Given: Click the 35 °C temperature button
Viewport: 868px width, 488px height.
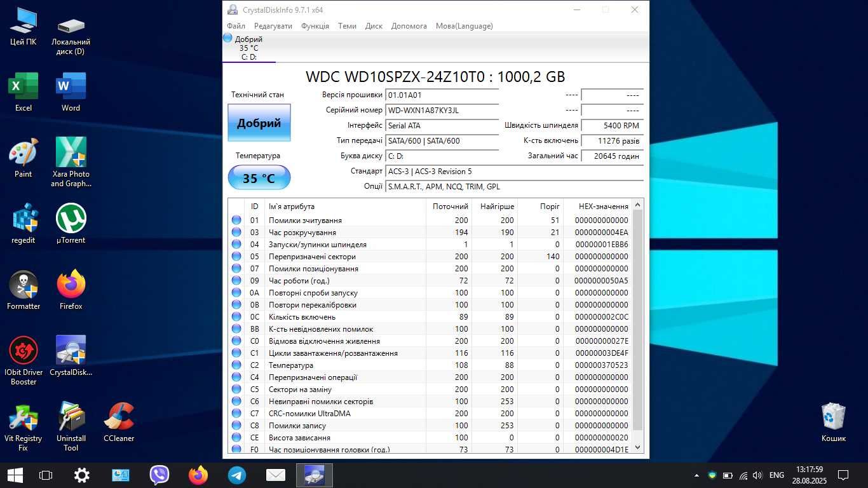Looking at the screenshot, I should tap(259, 178).
